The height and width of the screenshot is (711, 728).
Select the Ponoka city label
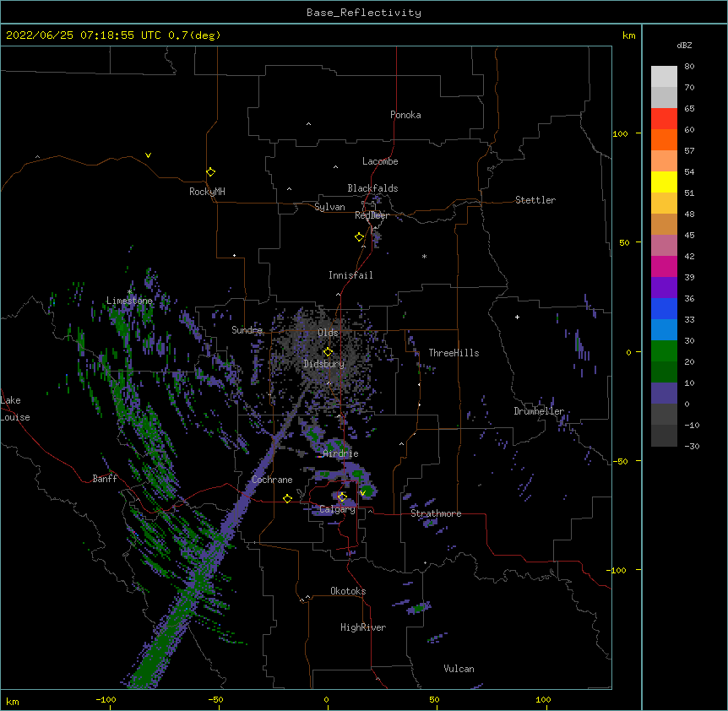(x=405, y=115)
